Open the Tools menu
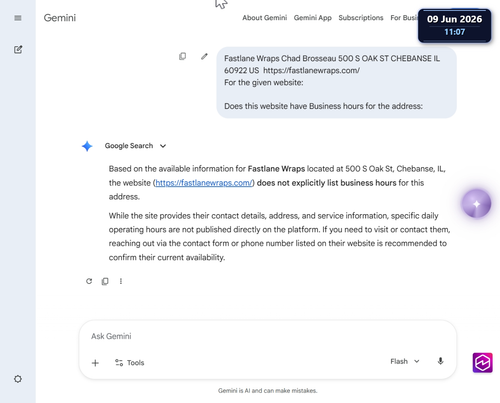This screenshot has height=403, width=500. [x=129, y=363]
